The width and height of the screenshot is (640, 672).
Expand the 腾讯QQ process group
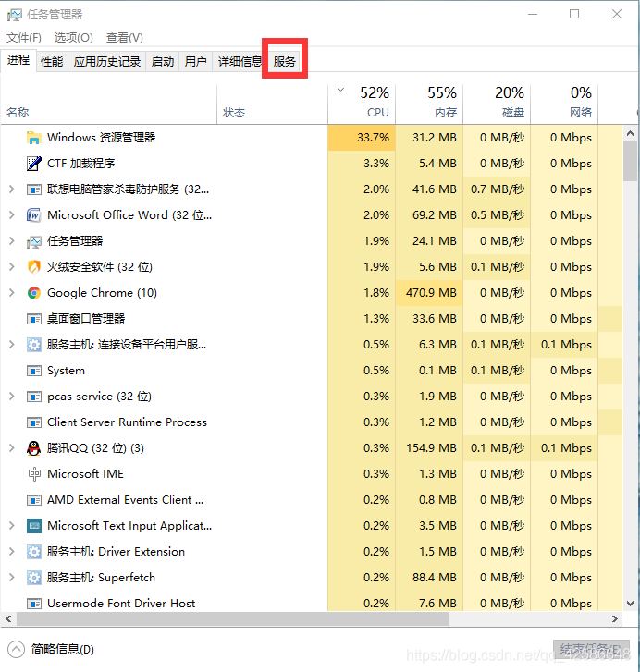[11, 448]
